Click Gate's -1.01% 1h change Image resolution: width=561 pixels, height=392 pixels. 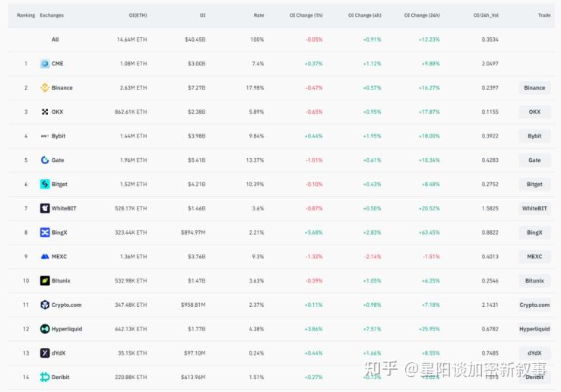(x=314, y=160)
